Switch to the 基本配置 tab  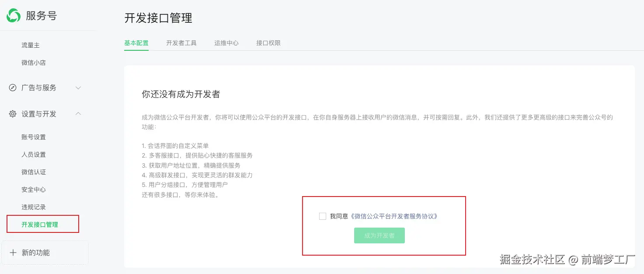[136, 43]
